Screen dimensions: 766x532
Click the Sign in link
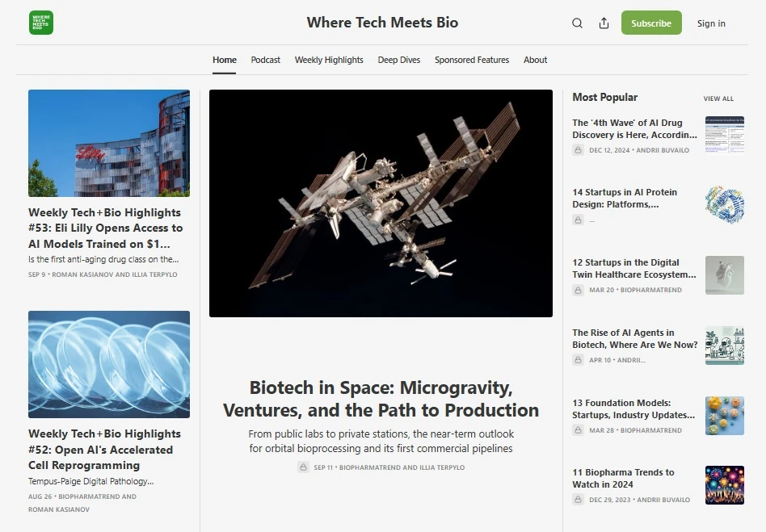pyautogui.click(x=711, y=23)
